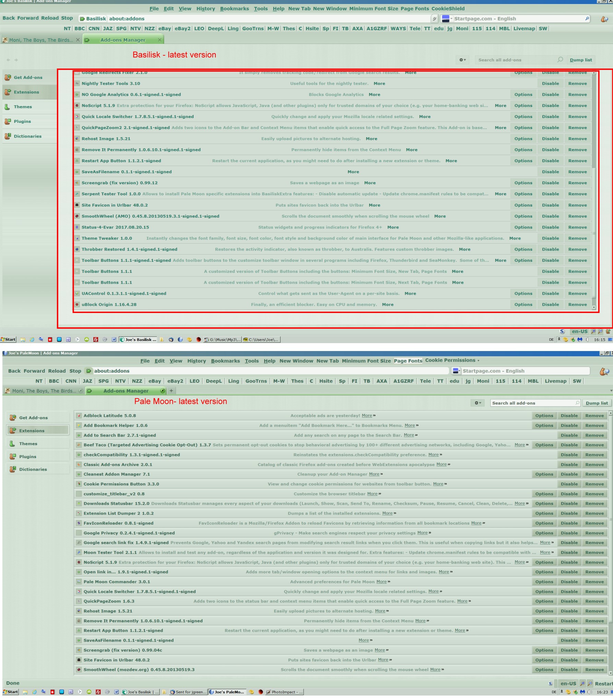The image size is (613, 700).
Task: Click Dump list button in Basilisk
Action: tap(581, 60)
